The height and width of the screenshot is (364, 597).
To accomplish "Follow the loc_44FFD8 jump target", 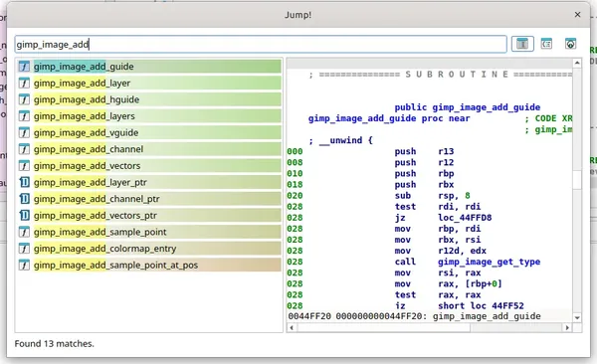I will click(465, 218).
